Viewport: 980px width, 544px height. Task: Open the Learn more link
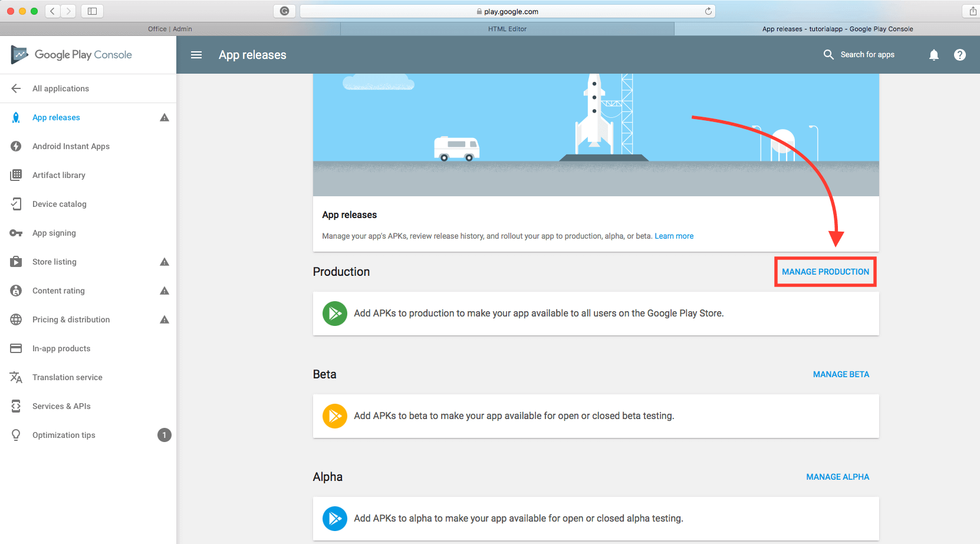click(674, 236)
